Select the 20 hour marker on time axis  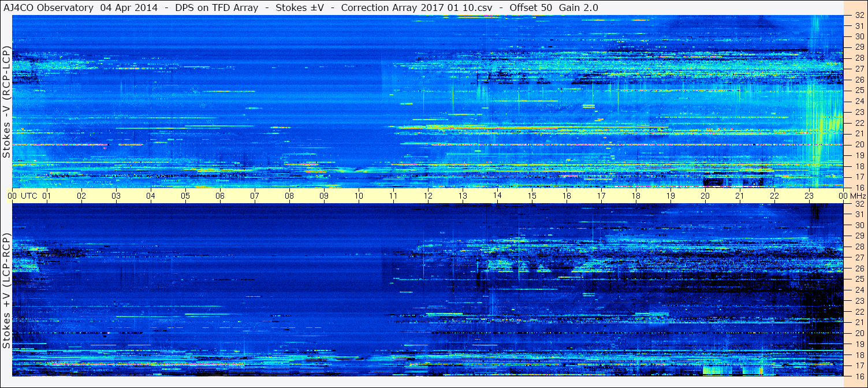pyautogui.click(x=705, y=196)
